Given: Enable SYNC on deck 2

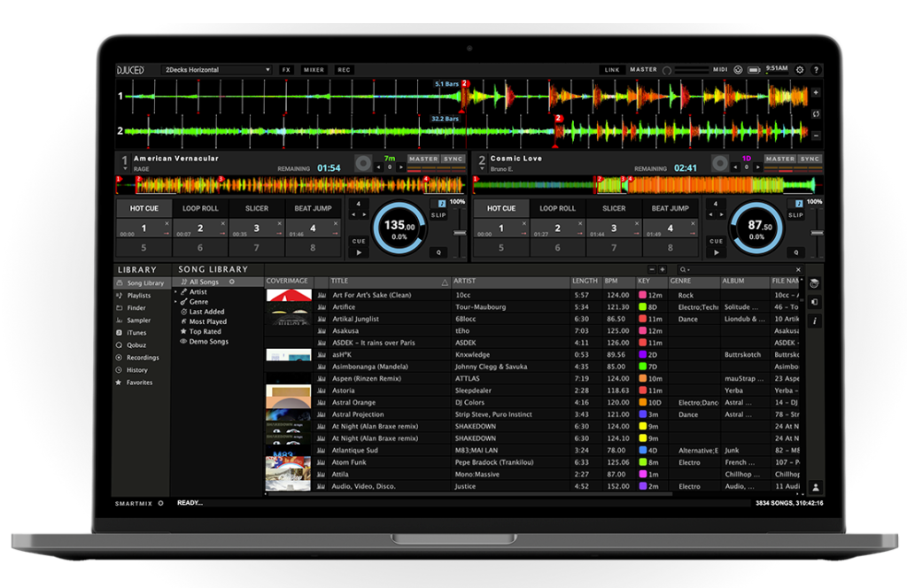Looking at the screenshot, I should pos(811,159).
